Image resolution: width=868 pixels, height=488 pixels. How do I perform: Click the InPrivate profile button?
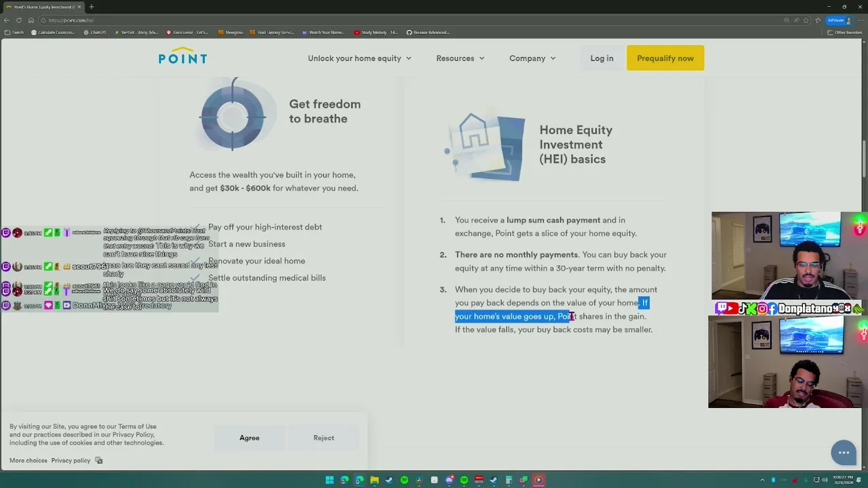pyautogui.click(x=838, y=20)
